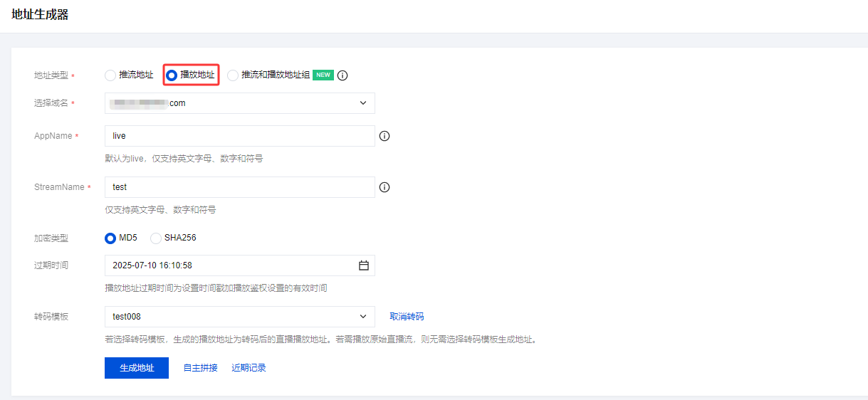Image resolution: width=868 pixels, height=400 pixels.
Task: Click the green NEW badge
Action: pyautogui.click(x=323, y=75)
